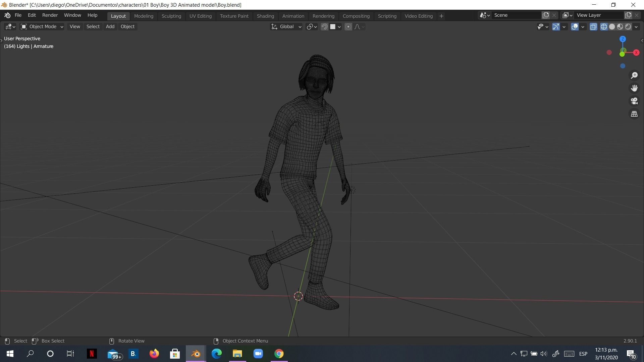The width and height of the screenshot is (644, 362).
Task: Click the Scene name field
Action: 517,15
